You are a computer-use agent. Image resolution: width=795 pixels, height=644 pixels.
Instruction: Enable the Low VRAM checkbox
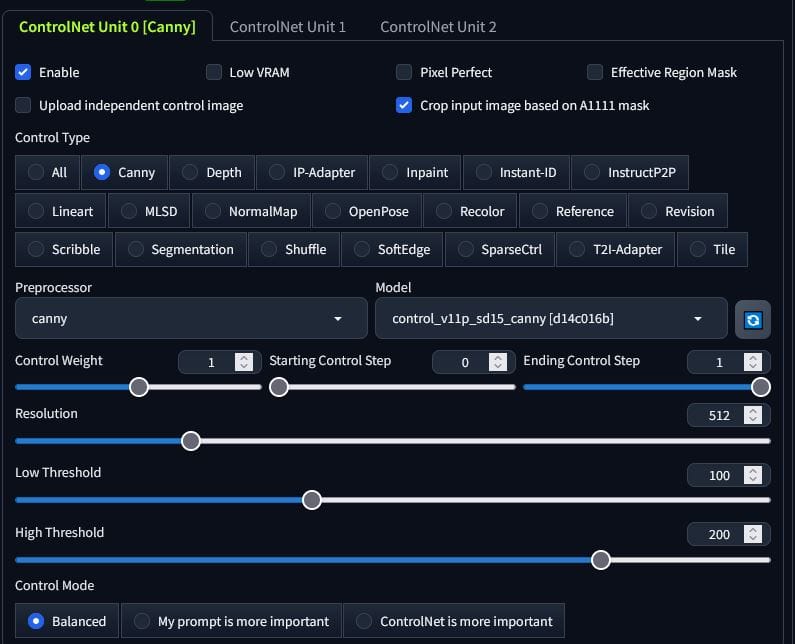click(x=214, y=72)
